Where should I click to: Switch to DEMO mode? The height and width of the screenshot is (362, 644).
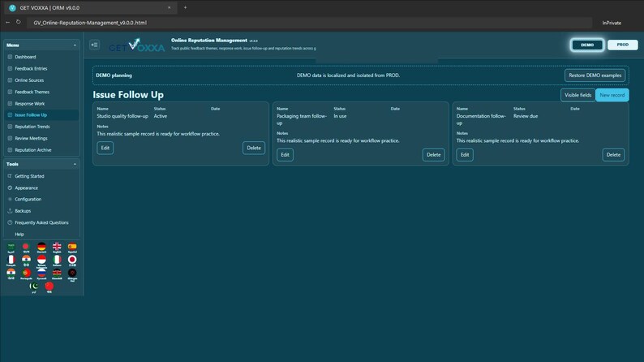pyautogui.click(x=587, y=45)
